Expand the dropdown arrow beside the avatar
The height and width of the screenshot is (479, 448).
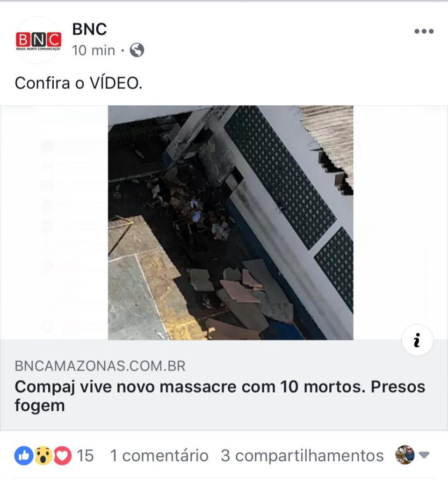[x=424, y=455]
